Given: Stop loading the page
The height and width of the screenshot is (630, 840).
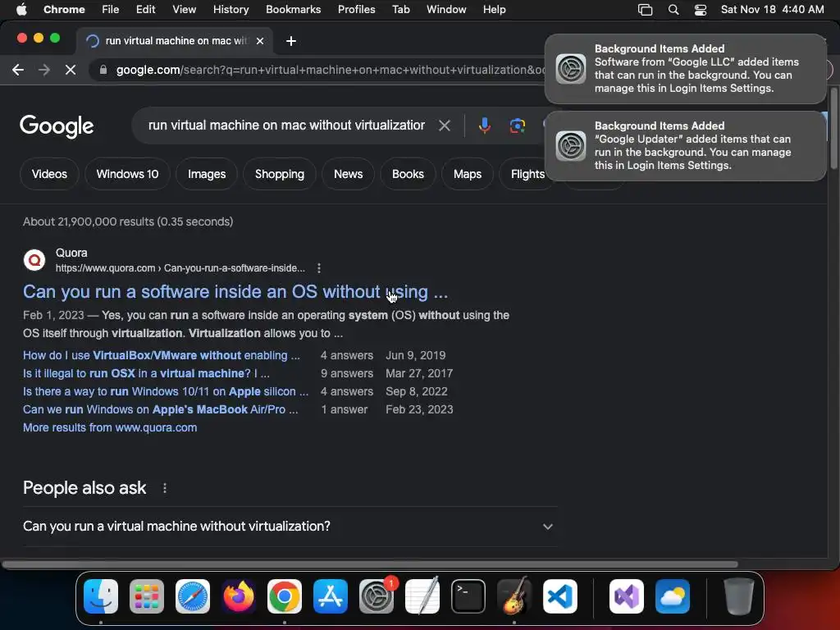Looking at the screenshot, I should coord(71,70).
